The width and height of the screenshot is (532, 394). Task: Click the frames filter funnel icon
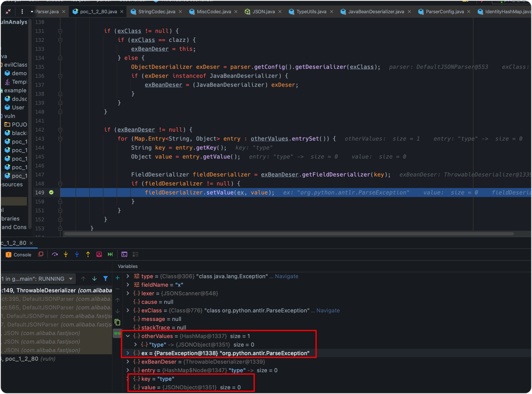coord(105,279)
